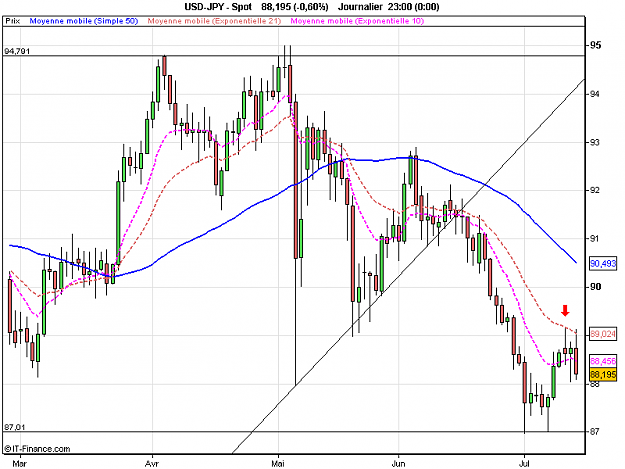Select 'Moyenne mobile (Simple 50)' legend entry
The width and height of the screenshot is (625, 469).
[84, 21]
